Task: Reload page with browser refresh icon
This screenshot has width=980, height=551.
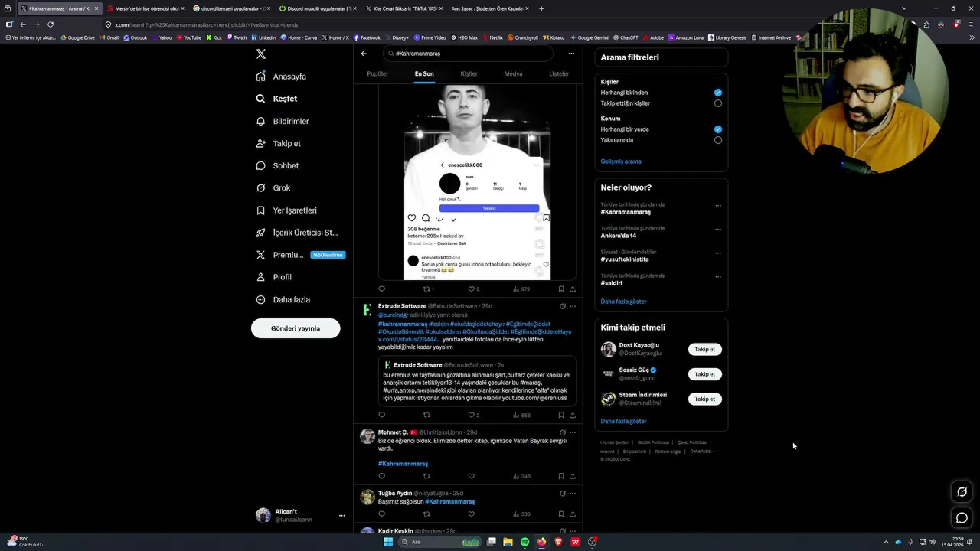Action: click(51, 24)
